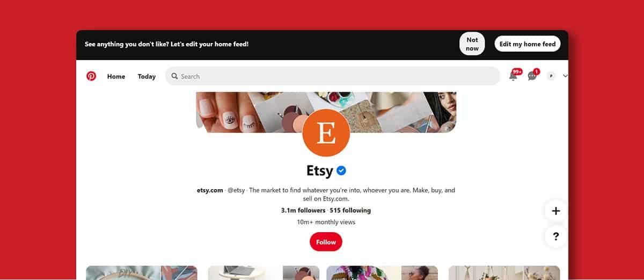The height and width of the screenshot is (280, 644).
Task: Go to the Home tab
Action: click(116, 76)
